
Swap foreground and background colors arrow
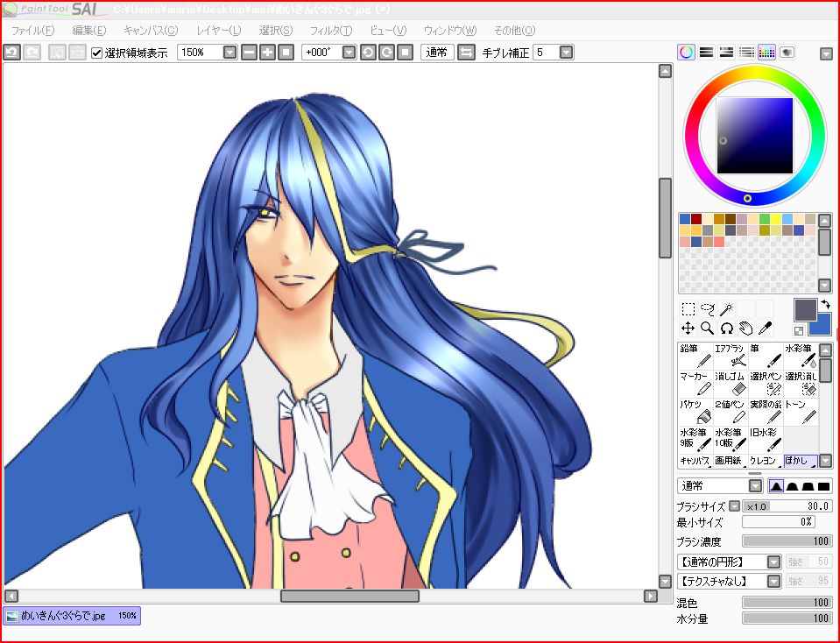[825, 304]
